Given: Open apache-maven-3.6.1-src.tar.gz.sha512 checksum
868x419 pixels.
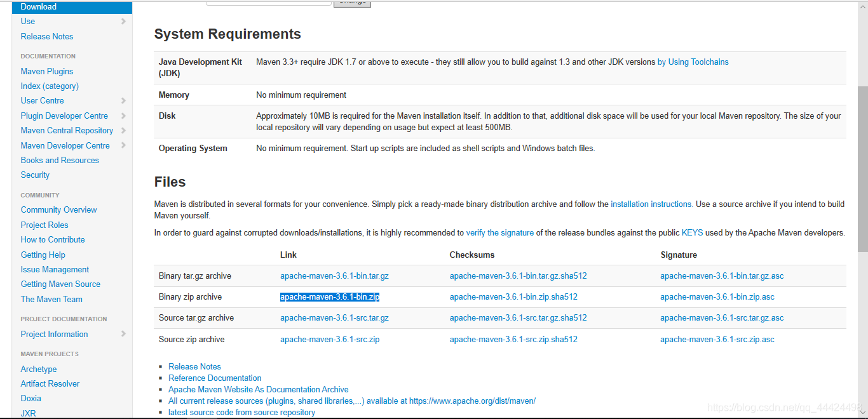Looking at the screenshot, I should tap(519, 318).
